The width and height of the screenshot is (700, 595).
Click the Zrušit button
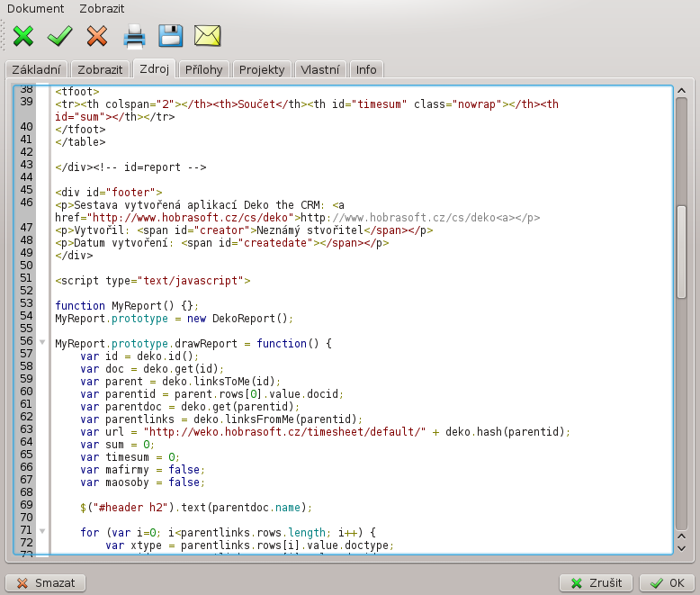pos(596,582)
